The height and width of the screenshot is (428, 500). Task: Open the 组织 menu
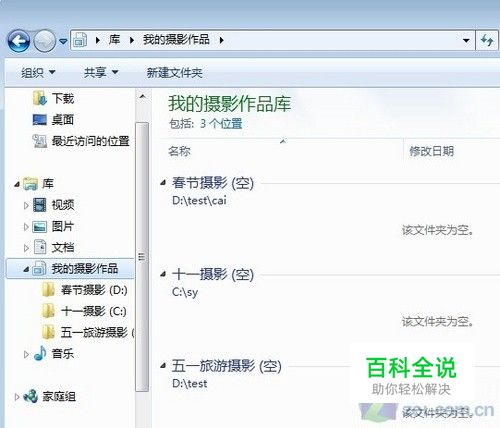click(38, 72)
